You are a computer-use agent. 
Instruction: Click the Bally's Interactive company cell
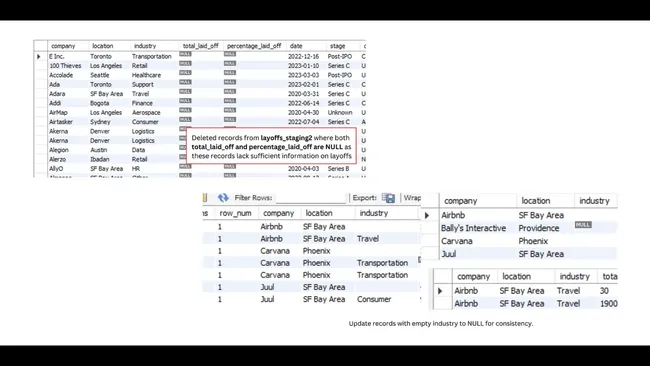coord(473,228)
